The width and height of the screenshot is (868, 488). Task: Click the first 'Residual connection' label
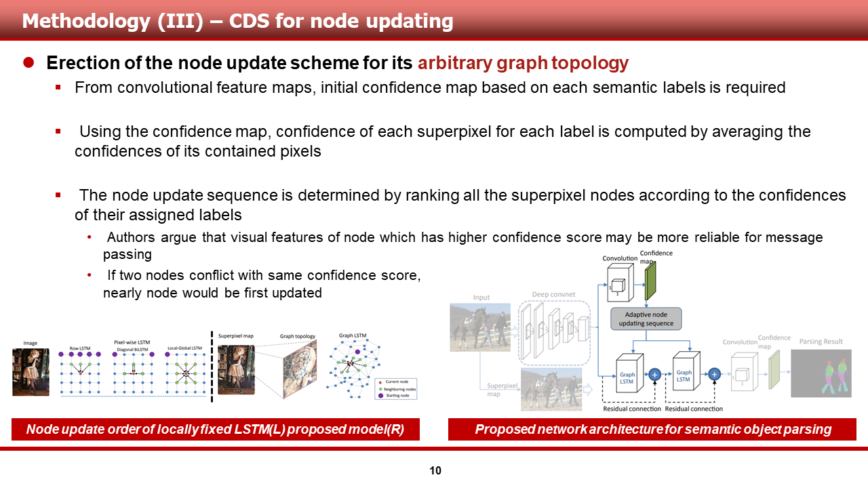(632, 409)
